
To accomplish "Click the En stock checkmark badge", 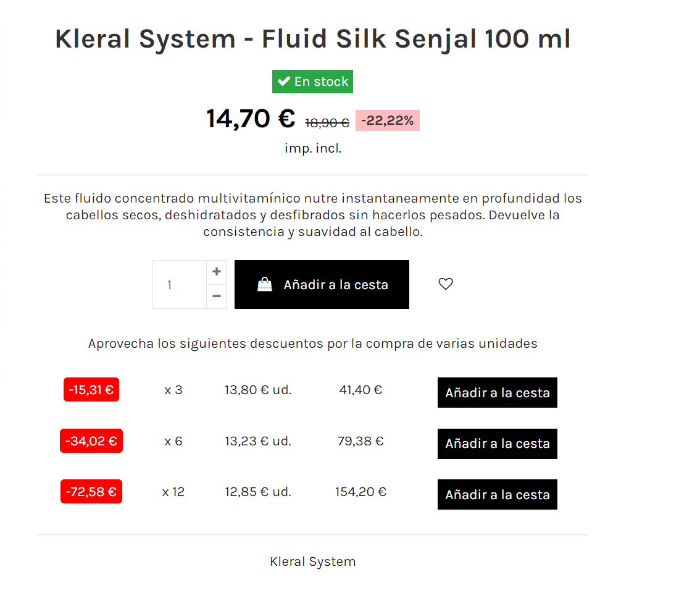I will coord(312,82).
